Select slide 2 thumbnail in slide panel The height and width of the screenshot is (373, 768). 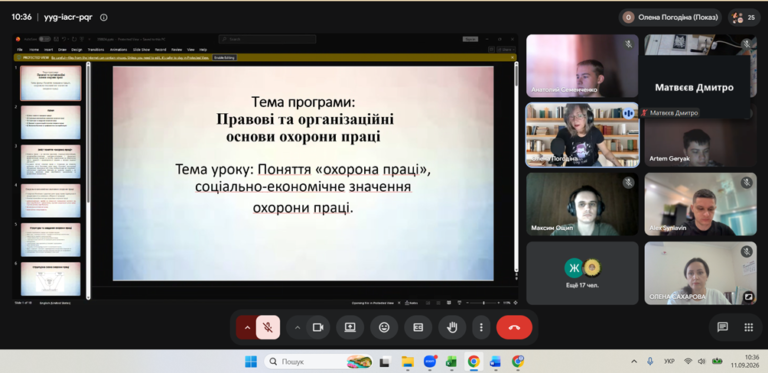point(50,122)
